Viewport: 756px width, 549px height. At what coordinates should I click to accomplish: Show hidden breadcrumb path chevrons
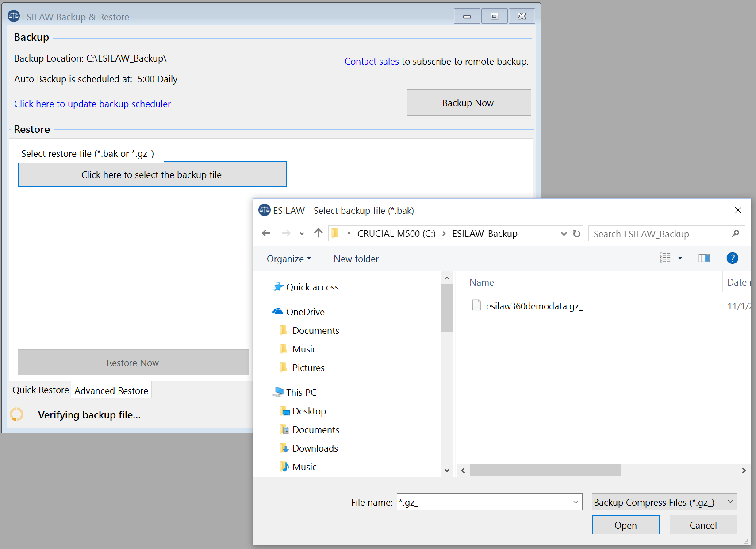pos(349,233)
